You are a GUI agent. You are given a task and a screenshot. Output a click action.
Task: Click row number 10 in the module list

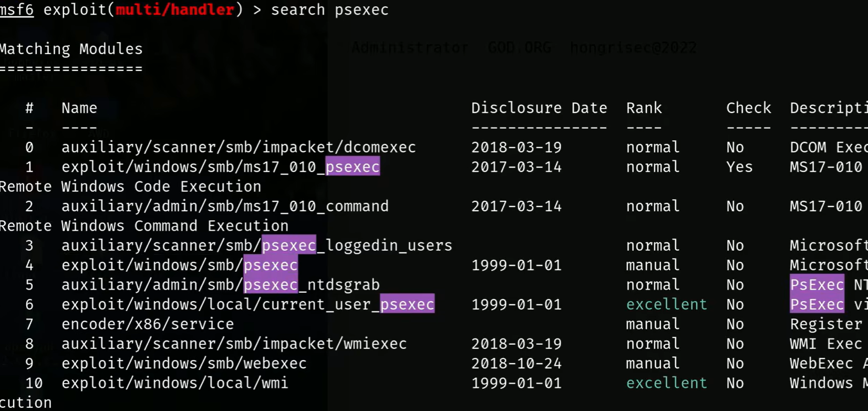tap(34, 383)
